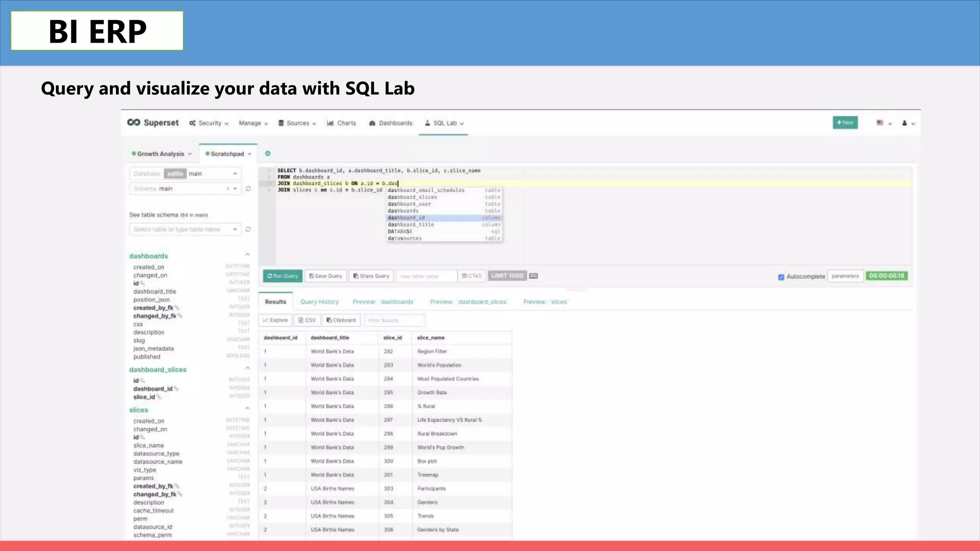Collapse the dashboard_slices table schema
The height and width of the screenshot is (551, 980).
pos(247,368)
